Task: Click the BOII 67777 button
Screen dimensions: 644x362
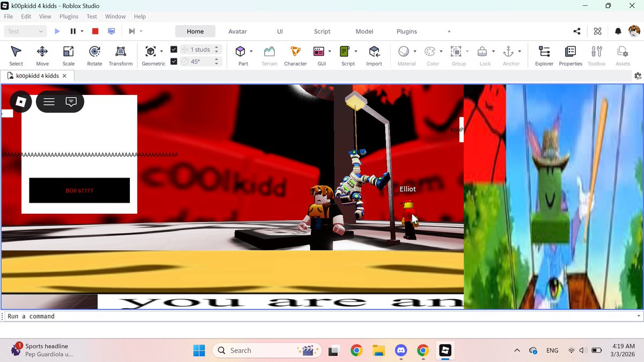Action: point(79,190)
